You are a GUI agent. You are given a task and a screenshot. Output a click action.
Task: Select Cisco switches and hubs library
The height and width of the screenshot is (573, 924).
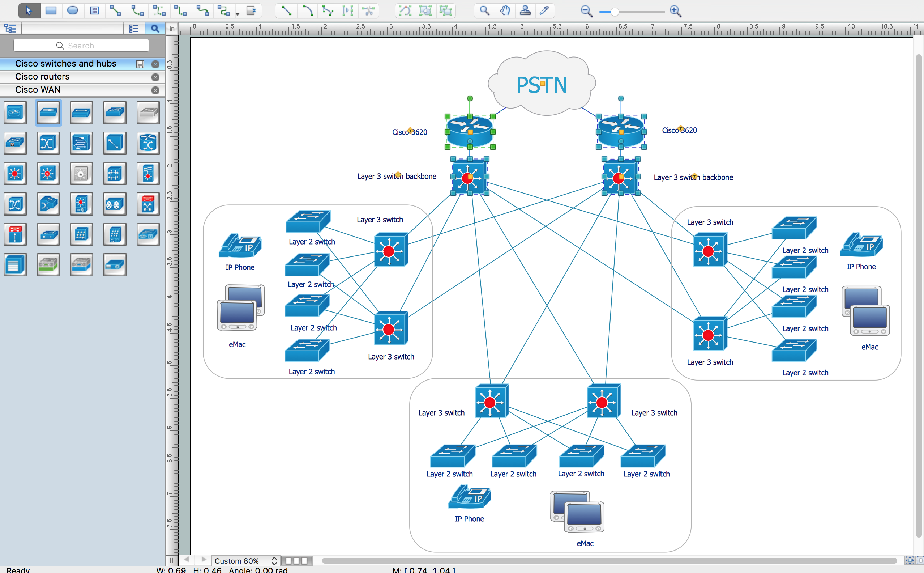point(65,64)
